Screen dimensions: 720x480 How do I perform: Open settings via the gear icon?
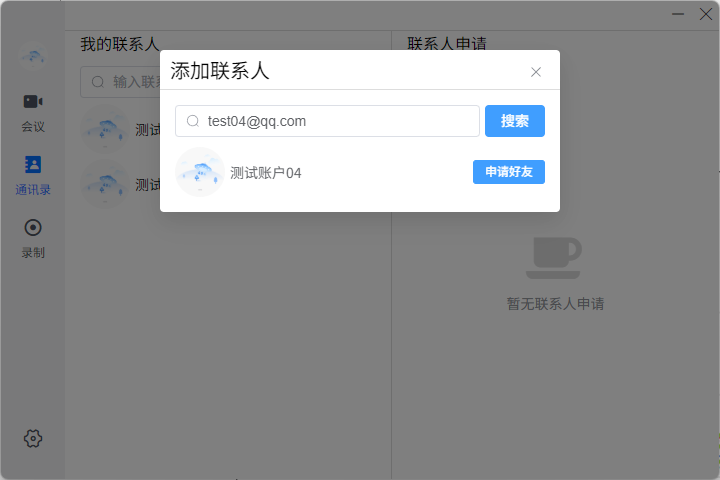[33, 438]
